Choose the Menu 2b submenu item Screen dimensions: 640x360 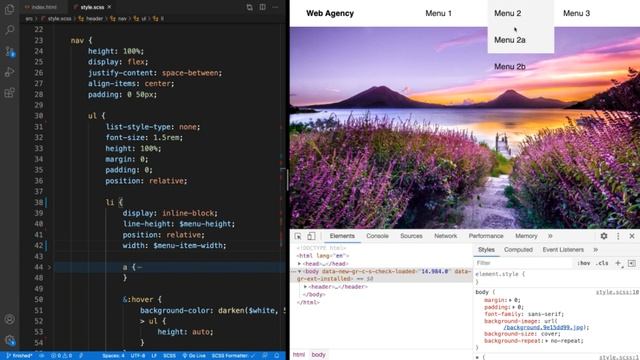pos(509,67)
